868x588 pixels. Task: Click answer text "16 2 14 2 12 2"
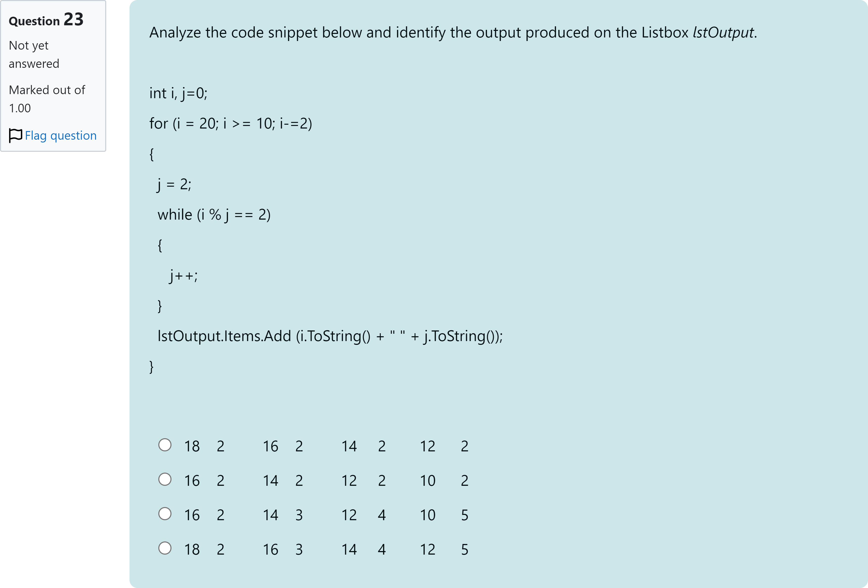(x=326, y=480)
